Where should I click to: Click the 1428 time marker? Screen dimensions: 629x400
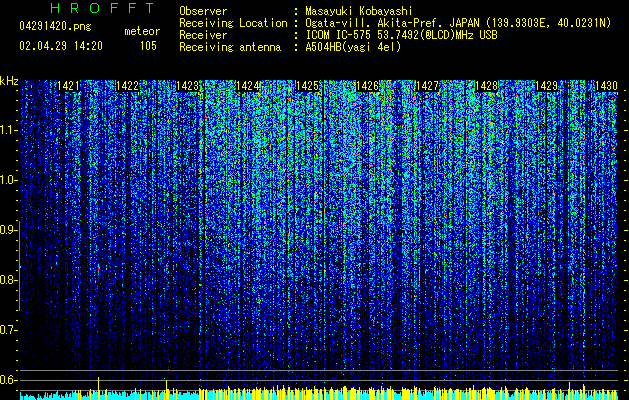click(487, 86)
